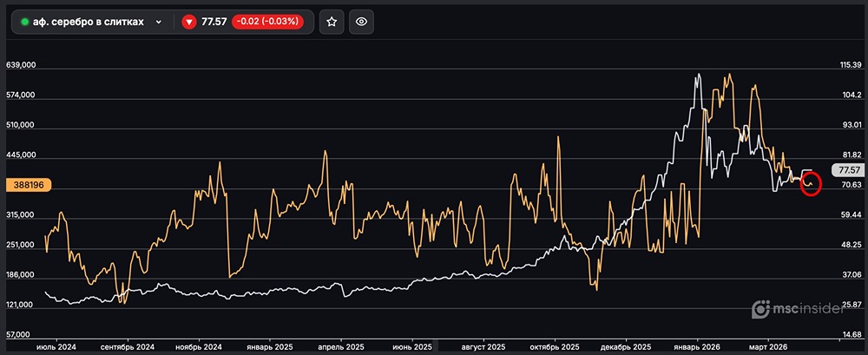Click the star favorite icon

tap(331, 23)
